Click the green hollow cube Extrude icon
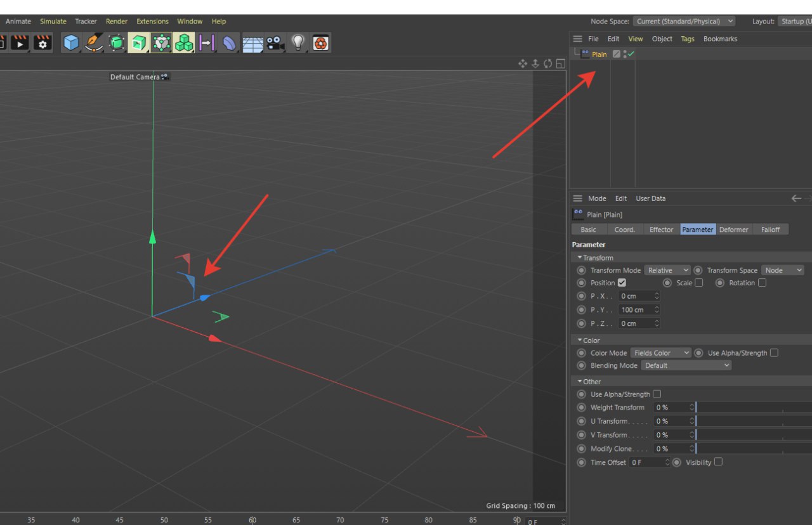The image size is (812, 525). [x=139, y=42]
